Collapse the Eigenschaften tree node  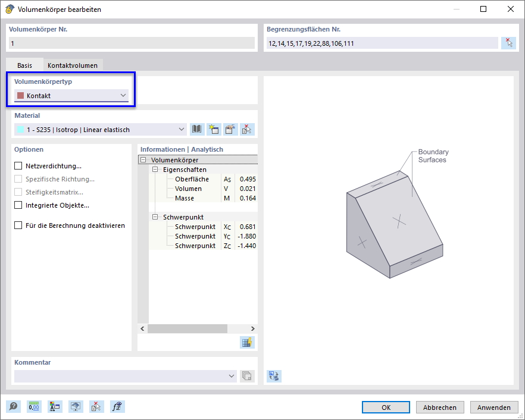(155, 170)
